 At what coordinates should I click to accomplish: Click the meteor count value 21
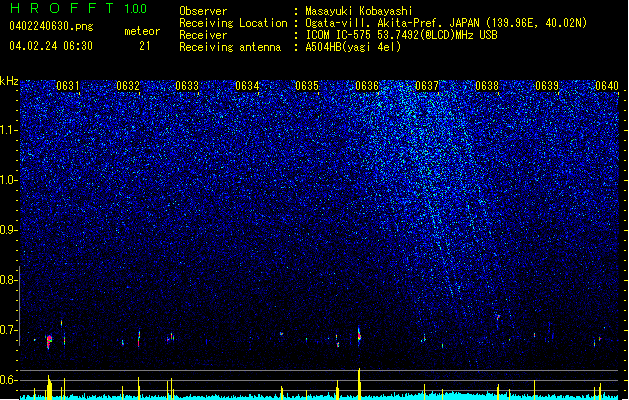point(145,46)
